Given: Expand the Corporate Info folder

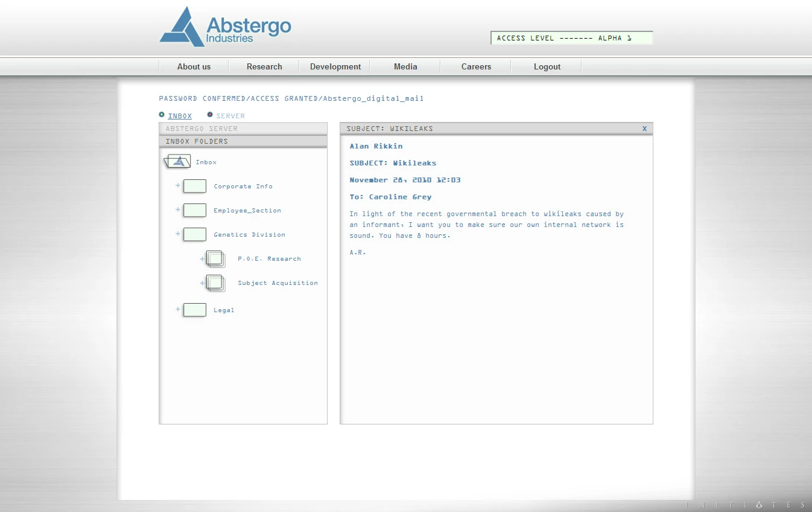Looking at the screenshot, I should tap(178, 185).
